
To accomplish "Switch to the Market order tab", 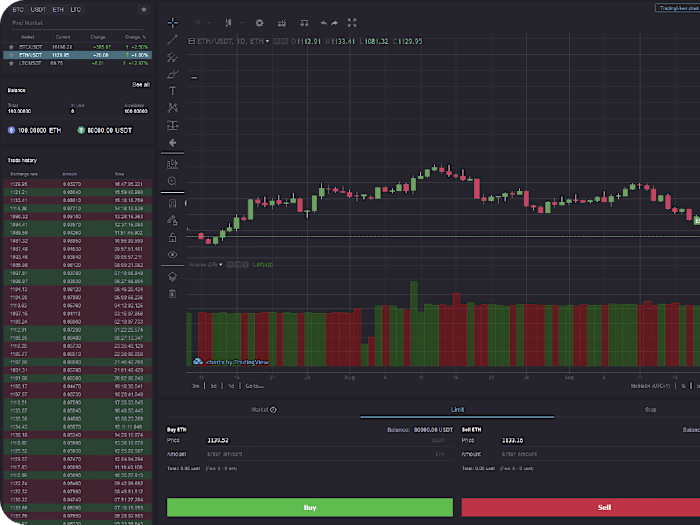I will tap(264, 409).
